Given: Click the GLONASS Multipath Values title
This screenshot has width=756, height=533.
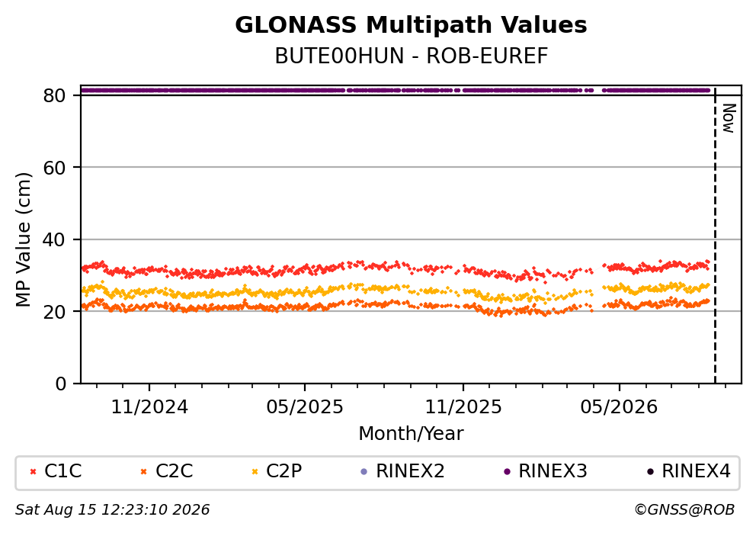Looking at the screenshot, I should point(411,25).
